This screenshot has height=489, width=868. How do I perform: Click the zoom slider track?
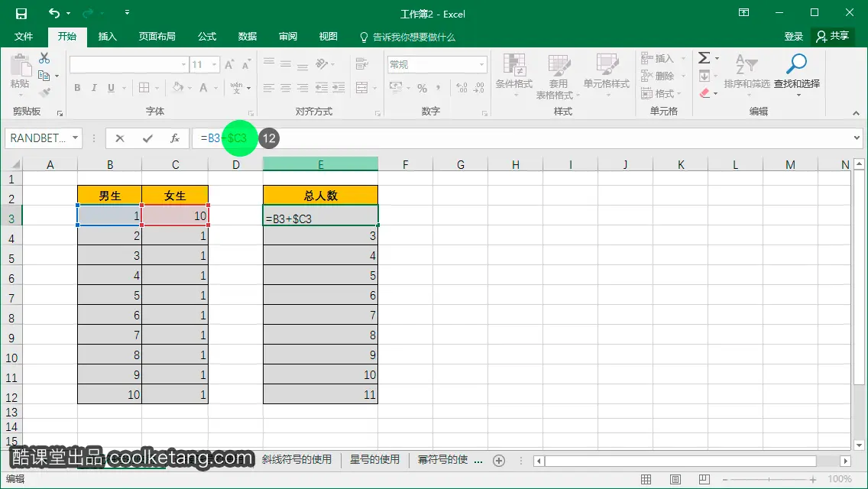(x=769, y=480)
